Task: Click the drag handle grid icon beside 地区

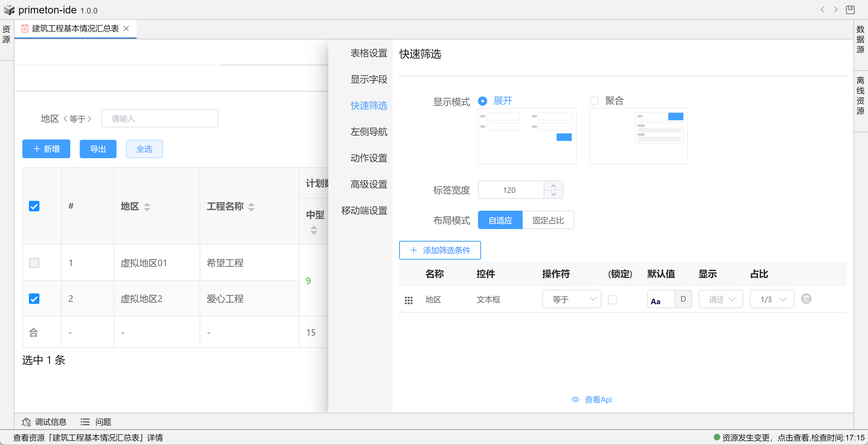Action: pyautogui.click(x=408, y=300)
